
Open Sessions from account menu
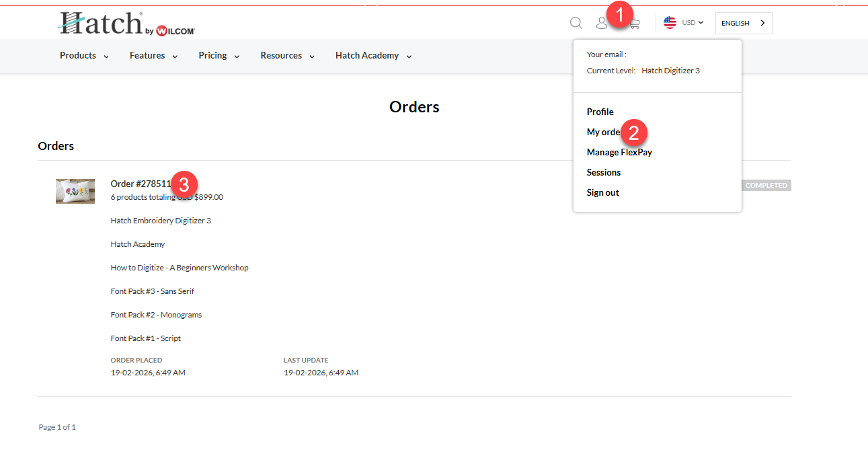click(x=603, y=172)
